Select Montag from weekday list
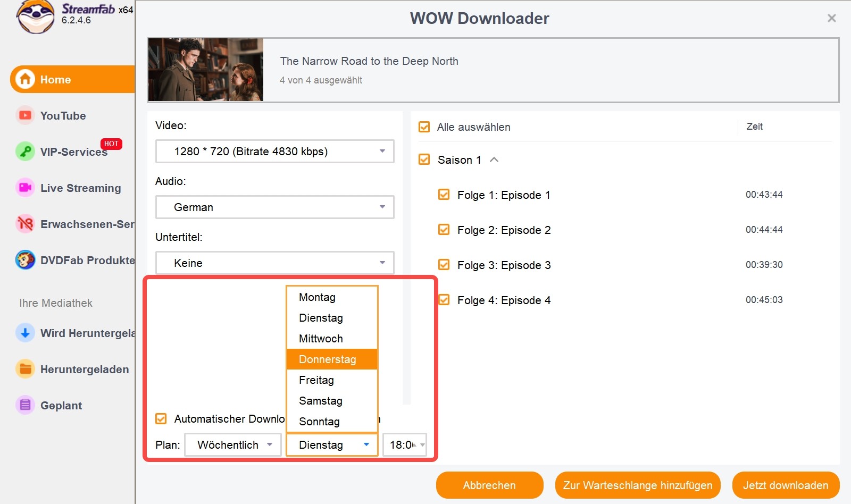 [x=332, y=297]
